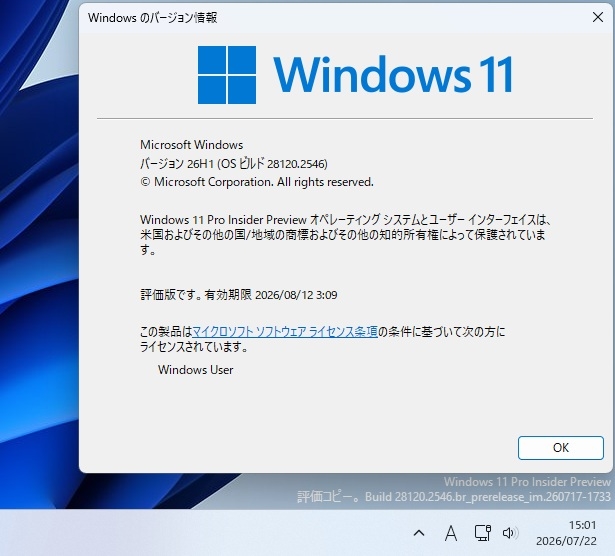Click the dialog title 'Windows のバージョン情報'
The height and width of the screenshot is (556, 615).
153,18
